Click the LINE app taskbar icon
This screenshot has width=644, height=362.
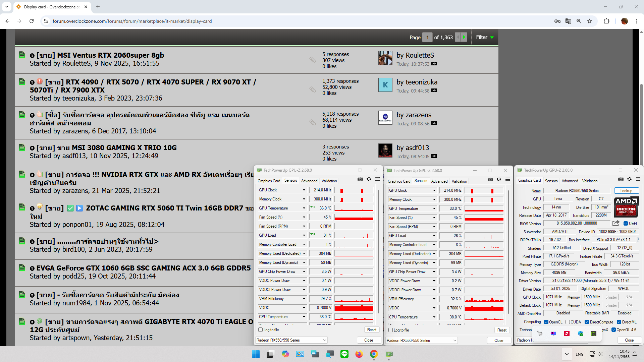coord(344,354)
